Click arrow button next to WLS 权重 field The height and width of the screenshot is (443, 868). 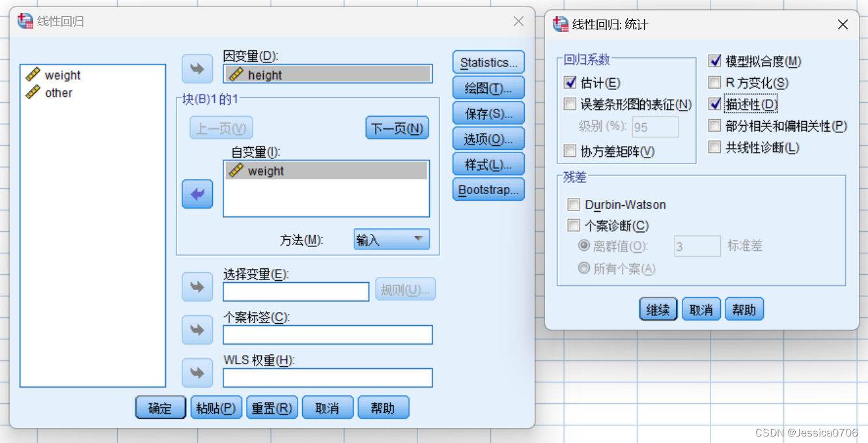coord(197,373)
